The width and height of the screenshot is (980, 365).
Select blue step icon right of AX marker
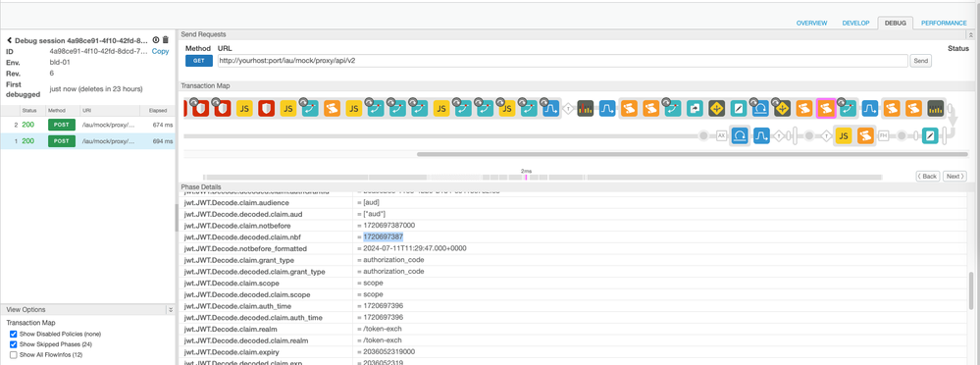761,135
